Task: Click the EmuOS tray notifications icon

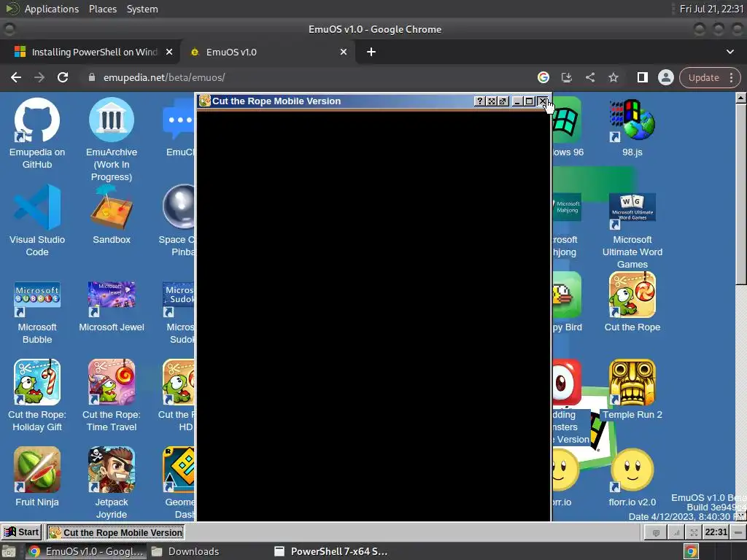Action: pyautogui.click(x=656, y=532)
